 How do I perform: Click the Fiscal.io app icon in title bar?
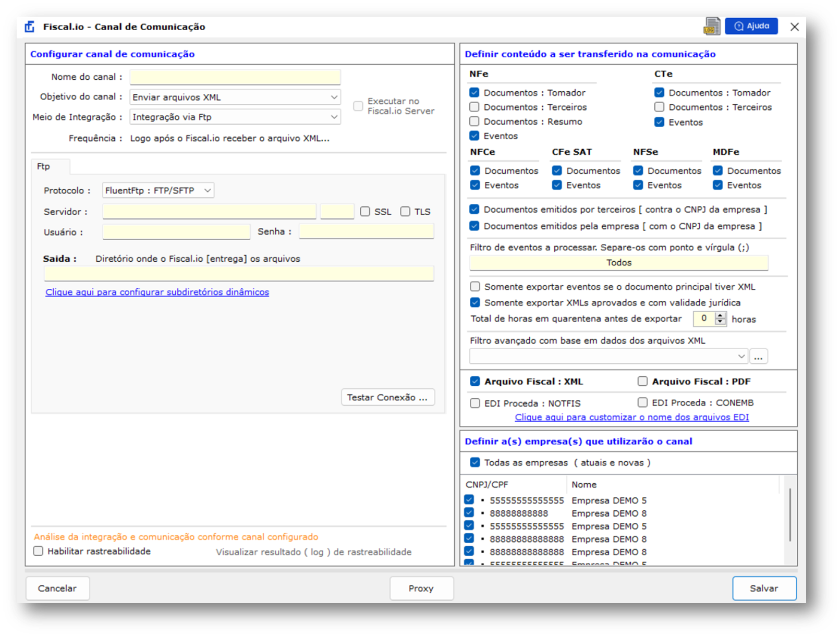pos(30,27)
